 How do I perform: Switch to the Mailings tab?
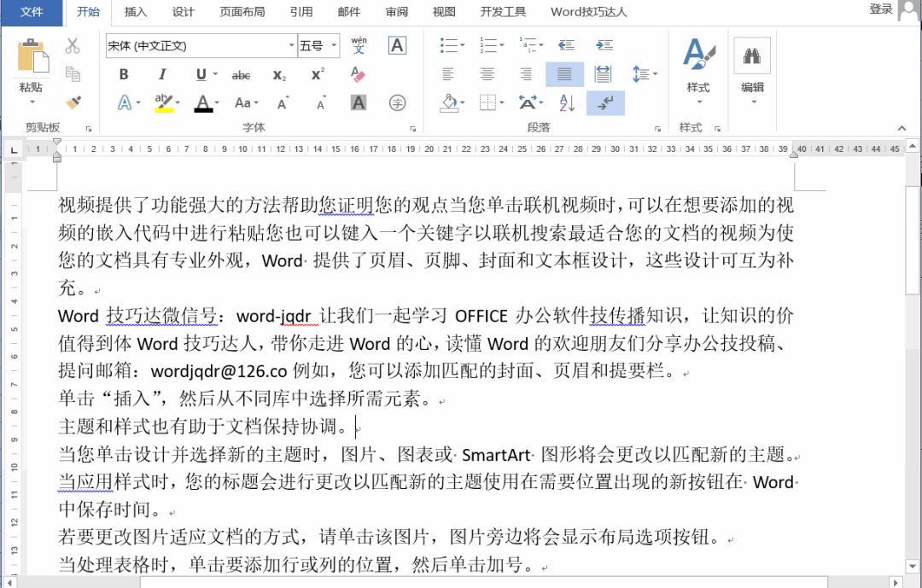click(x=348, y=12)
